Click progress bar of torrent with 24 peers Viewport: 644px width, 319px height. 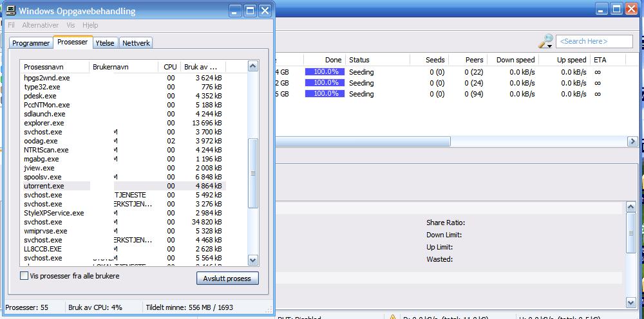click(325, 83)
